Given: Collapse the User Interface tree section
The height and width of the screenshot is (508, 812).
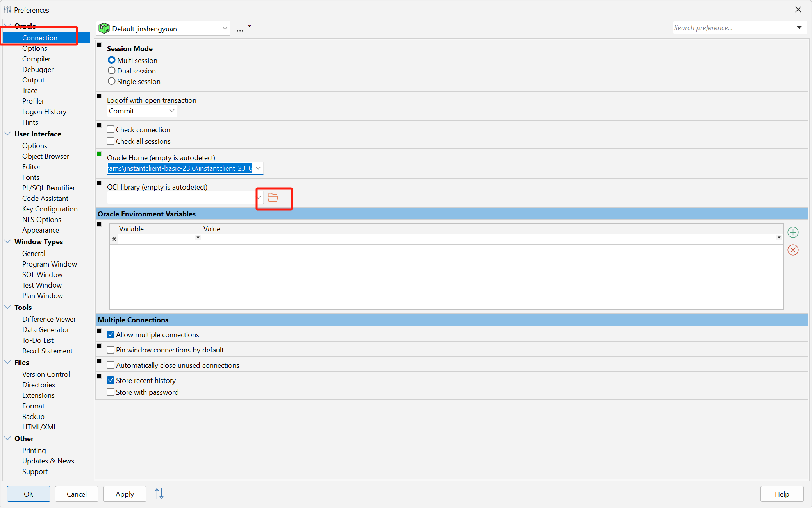Looking at the screenshot, I should (x=7, y=134).
